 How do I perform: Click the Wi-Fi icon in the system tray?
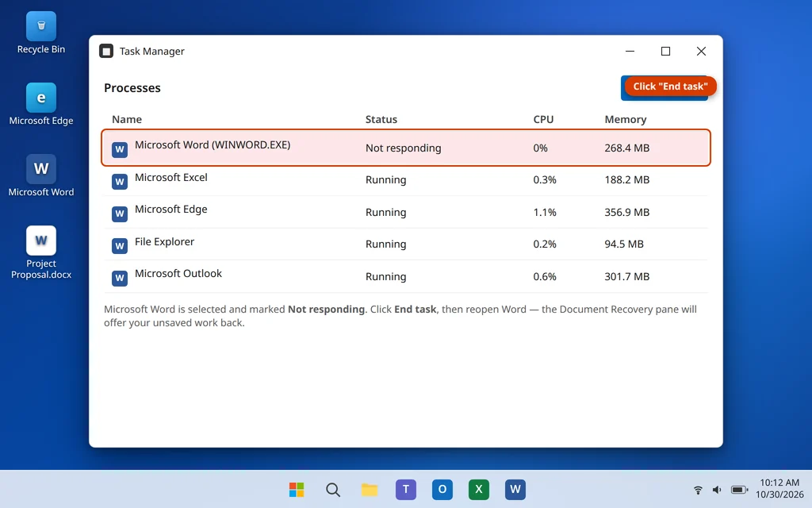pos(698,490)
